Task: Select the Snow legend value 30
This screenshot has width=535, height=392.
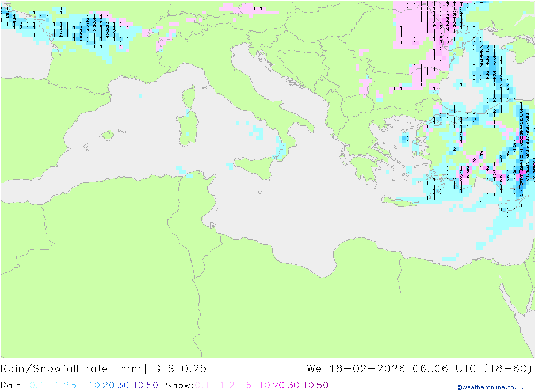Action: [293, 385]
